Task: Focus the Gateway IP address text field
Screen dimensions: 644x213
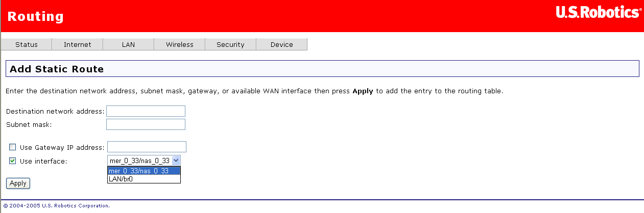Action: click(147, 147)
